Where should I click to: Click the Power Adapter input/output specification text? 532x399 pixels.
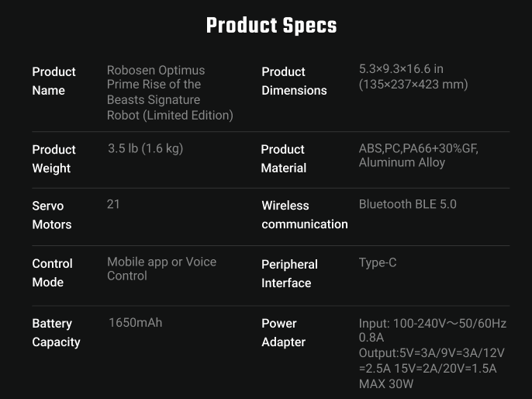pos(433,353)
